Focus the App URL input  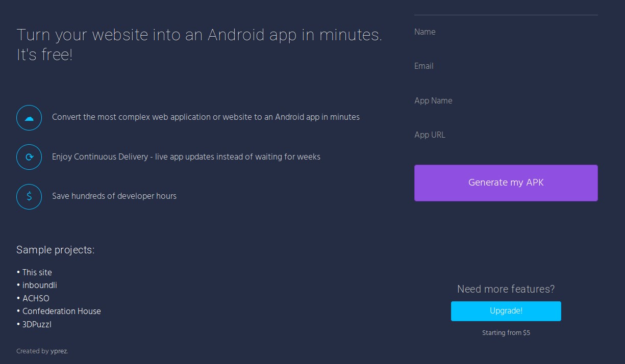[505, 135]
